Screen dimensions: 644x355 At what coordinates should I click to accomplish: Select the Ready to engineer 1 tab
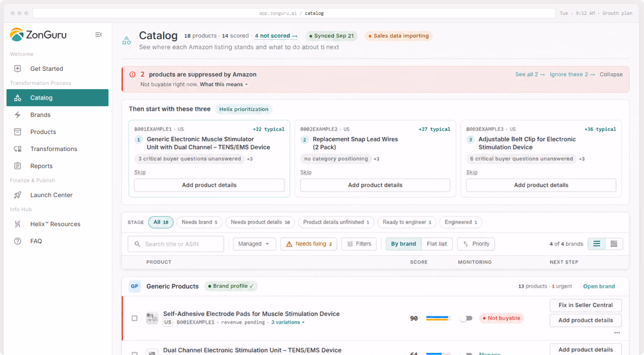[407, 222]
